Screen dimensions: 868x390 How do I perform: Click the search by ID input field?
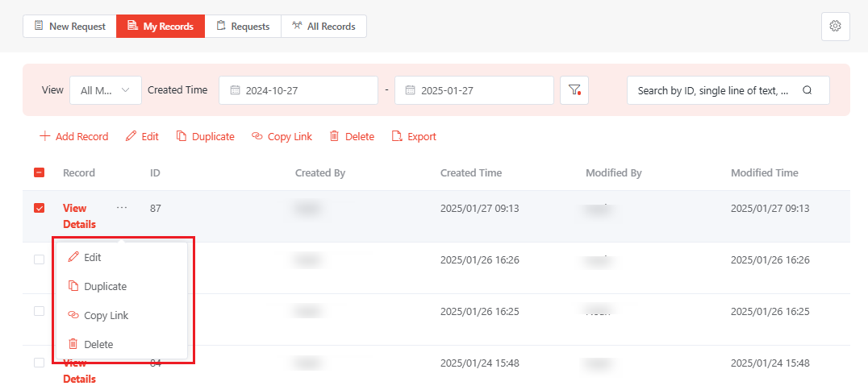pyautogui.click(x=713, y=90)
